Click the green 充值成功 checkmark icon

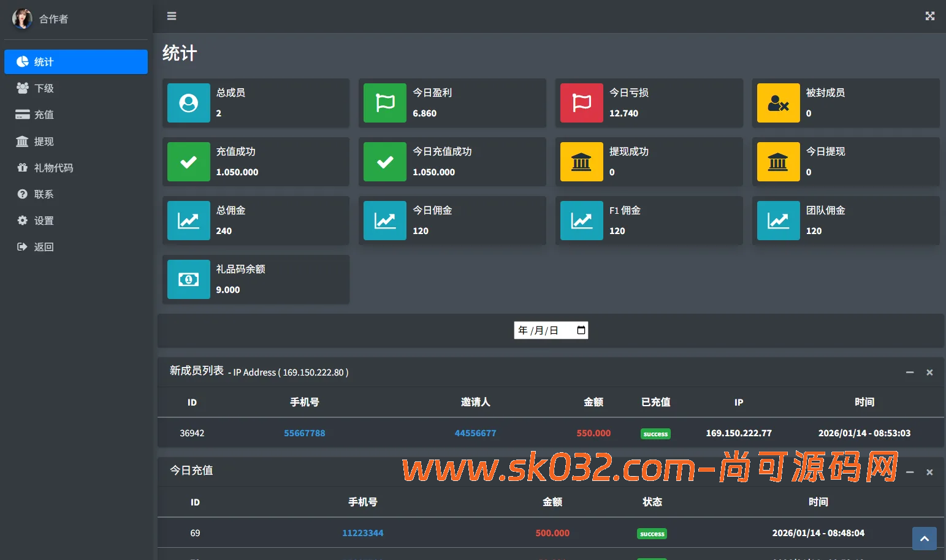click(188, 162)
